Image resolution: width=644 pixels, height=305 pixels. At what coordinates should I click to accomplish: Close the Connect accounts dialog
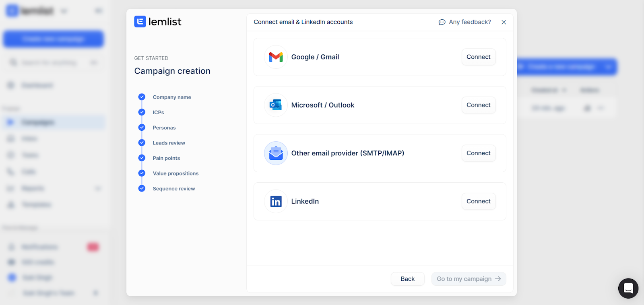click(x=504, y=22)
